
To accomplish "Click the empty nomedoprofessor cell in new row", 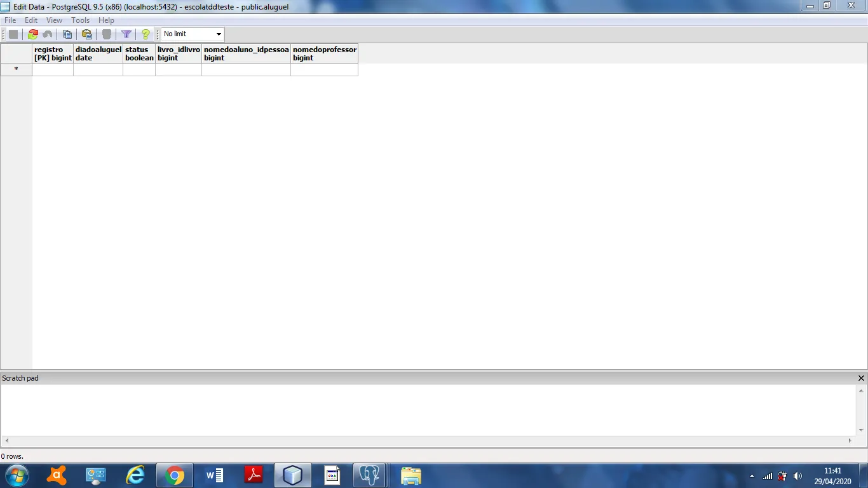I will [x=325, y=70].
